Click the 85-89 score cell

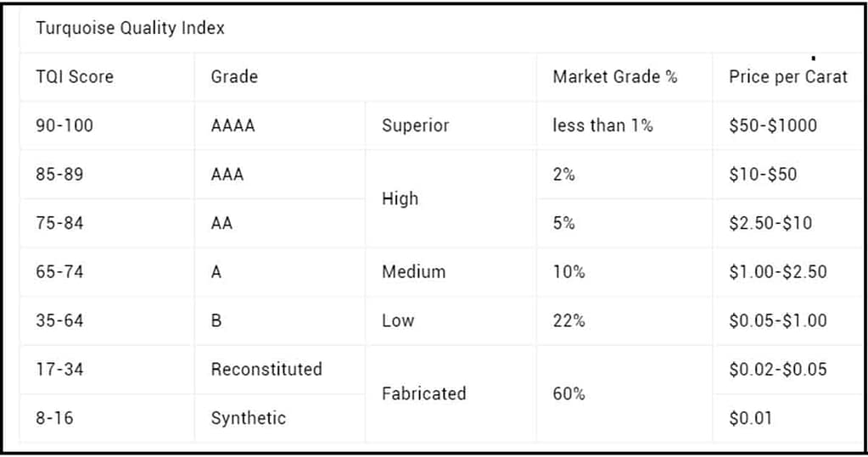pyautogui.click(x=59, y=175)
